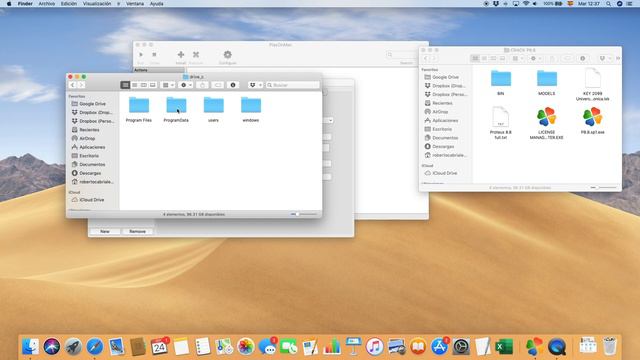Screen dimensions: 640x360
Task: Open Safari from the Dock
Action: click(x=94, y=347)
